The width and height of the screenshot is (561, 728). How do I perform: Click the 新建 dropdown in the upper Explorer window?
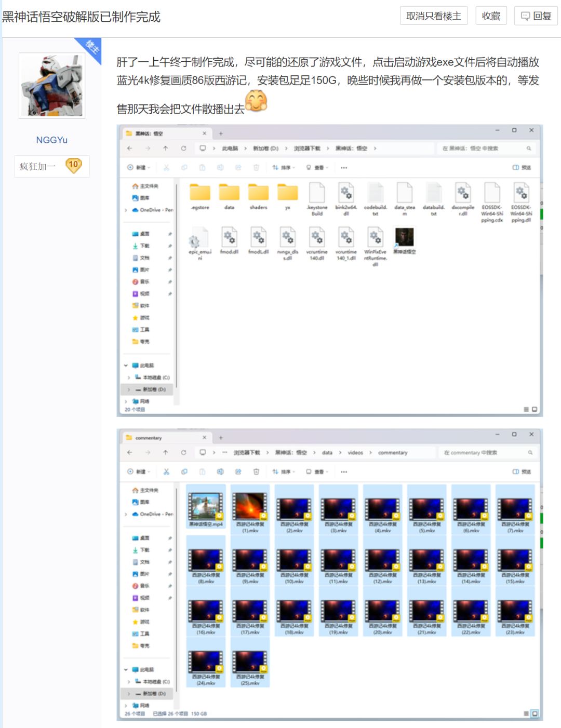pos(139,167)
